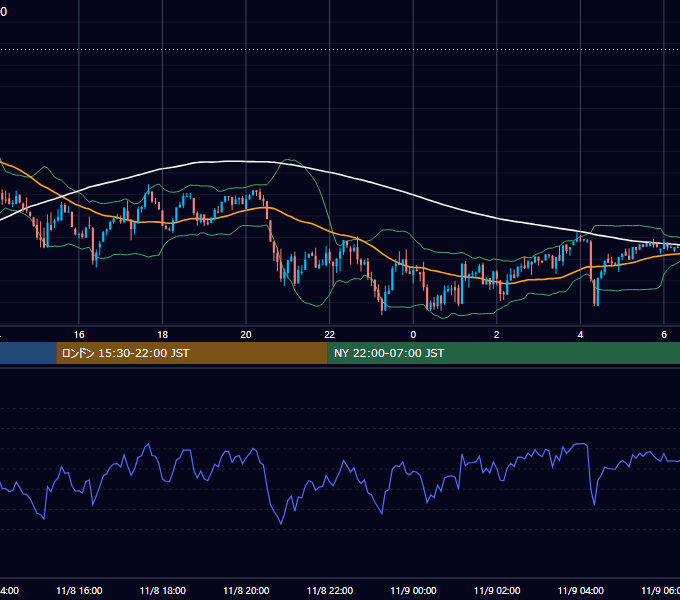
Task: Click the "11/8 18:00" date label
Action: [x=163, y=591]
